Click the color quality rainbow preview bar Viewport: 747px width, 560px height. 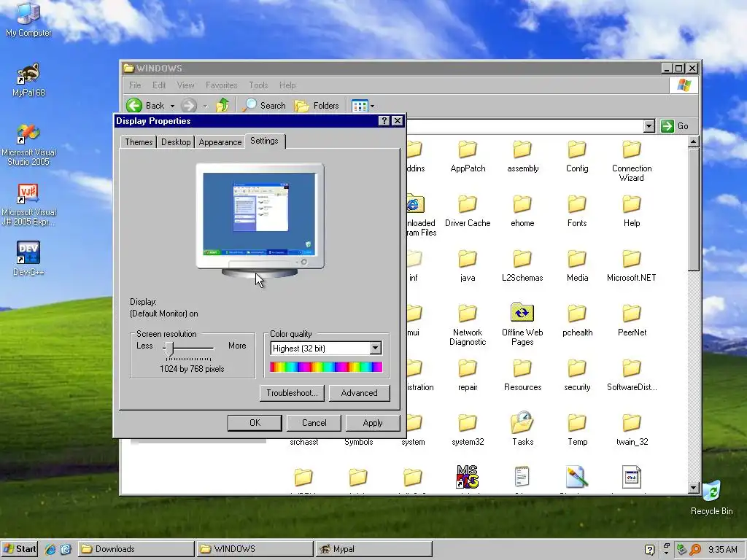point(326,367)
